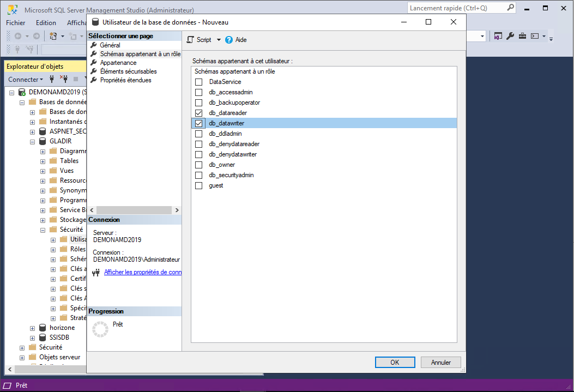
Task: Click the Script icon in the dialog toolbar
Action: point(190,40)
